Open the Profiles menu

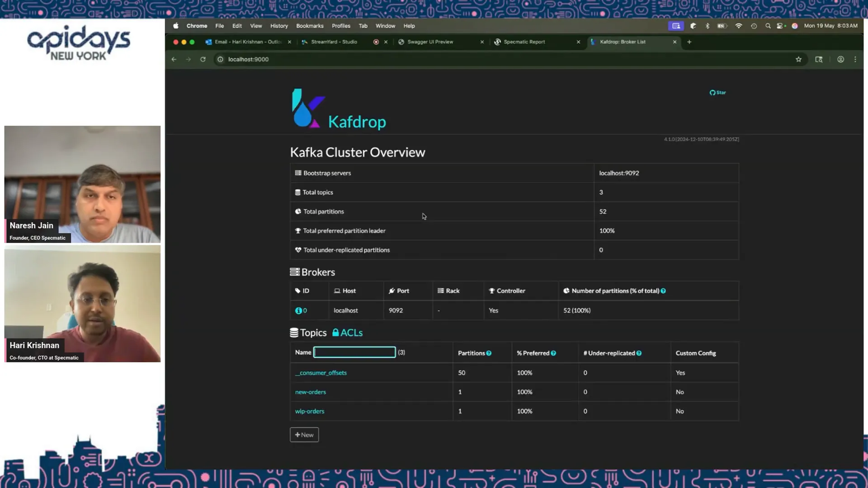click(341, 26)
